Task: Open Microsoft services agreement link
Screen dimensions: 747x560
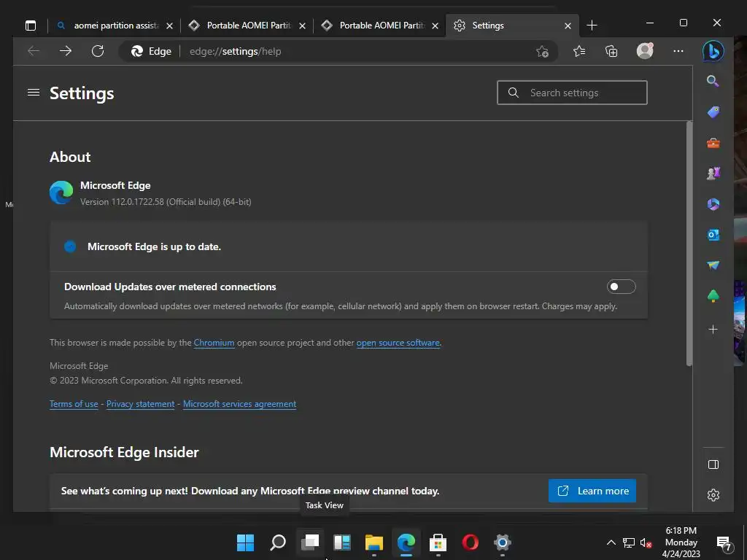Action: pos(239,404)
